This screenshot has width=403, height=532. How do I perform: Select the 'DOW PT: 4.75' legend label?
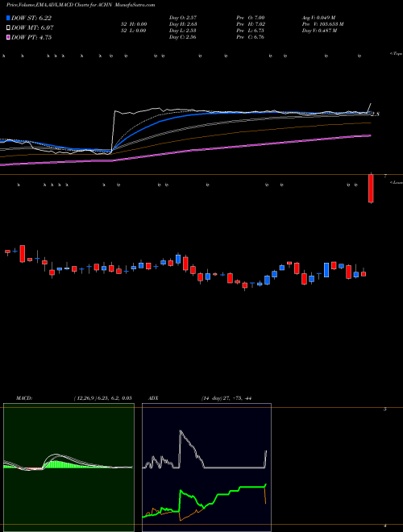(x=31, y=37)
